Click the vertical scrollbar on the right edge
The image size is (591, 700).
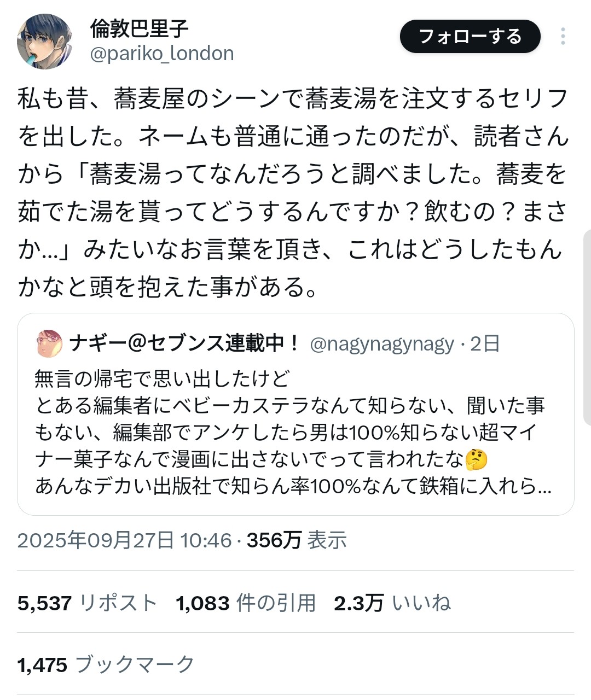587,328
